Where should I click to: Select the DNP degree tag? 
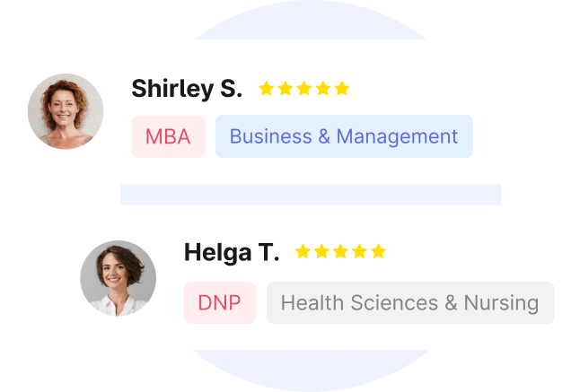(x=220, y=303)
